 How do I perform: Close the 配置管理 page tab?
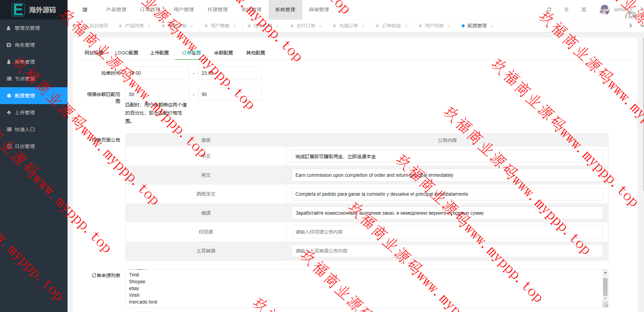(x=492, y=26)
